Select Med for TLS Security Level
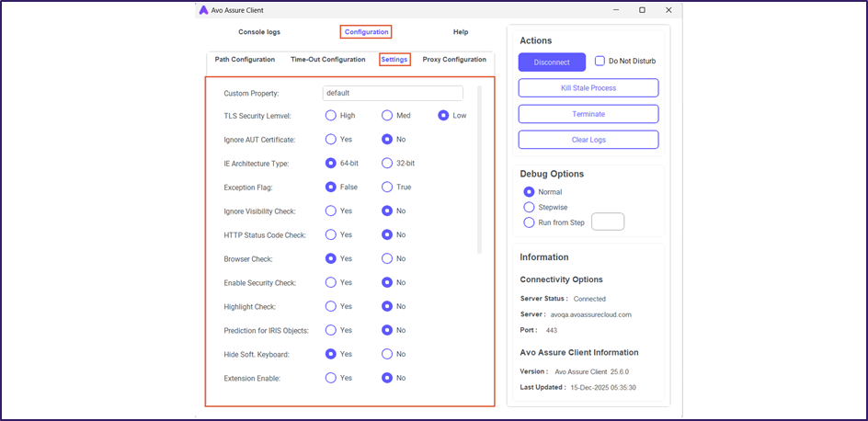 pos(387,116)
